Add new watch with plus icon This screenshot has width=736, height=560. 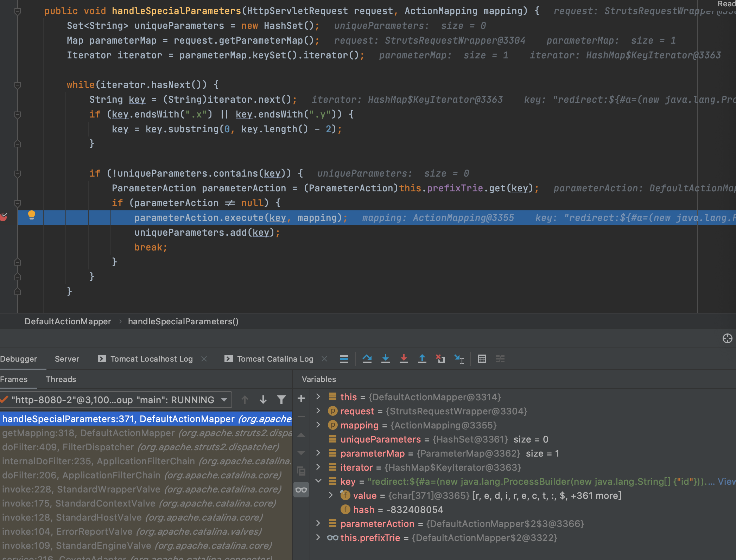301,398
